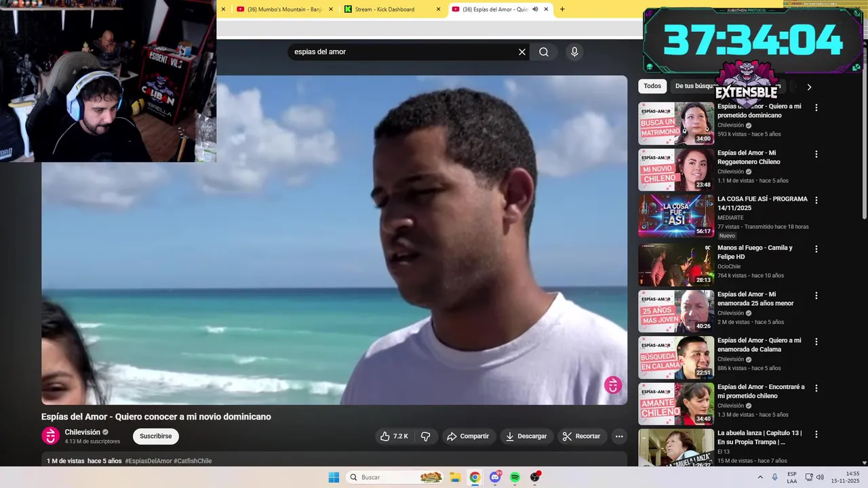The height and width of the screenshot is (488, 868).
Task: Open the #EspiasDelAmor hashtag link
Action: (149, 461)
